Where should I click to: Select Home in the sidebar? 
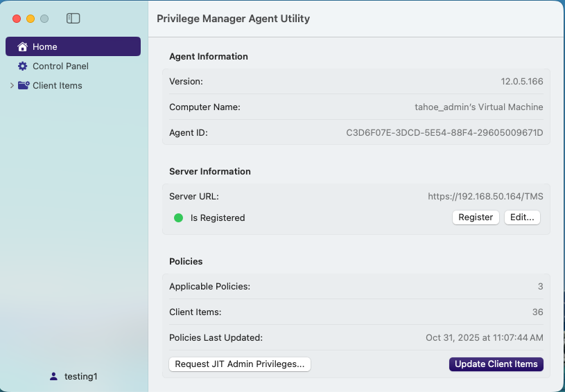[x=45, y=46]
